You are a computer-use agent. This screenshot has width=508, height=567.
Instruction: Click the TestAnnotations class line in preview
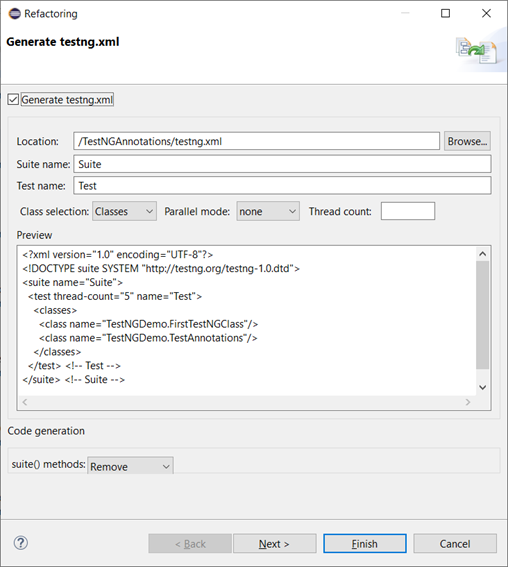[148, 338]
